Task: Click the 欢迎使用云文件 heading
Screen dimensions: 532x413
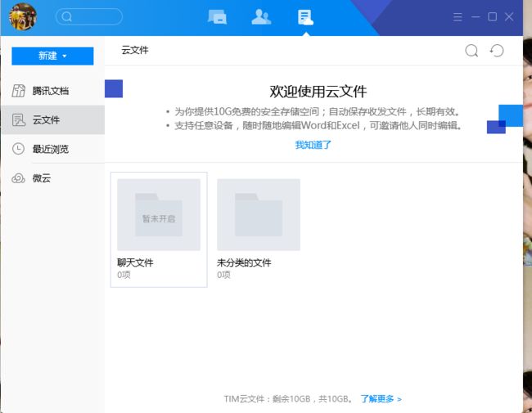Action: click(x=318, y=92)
